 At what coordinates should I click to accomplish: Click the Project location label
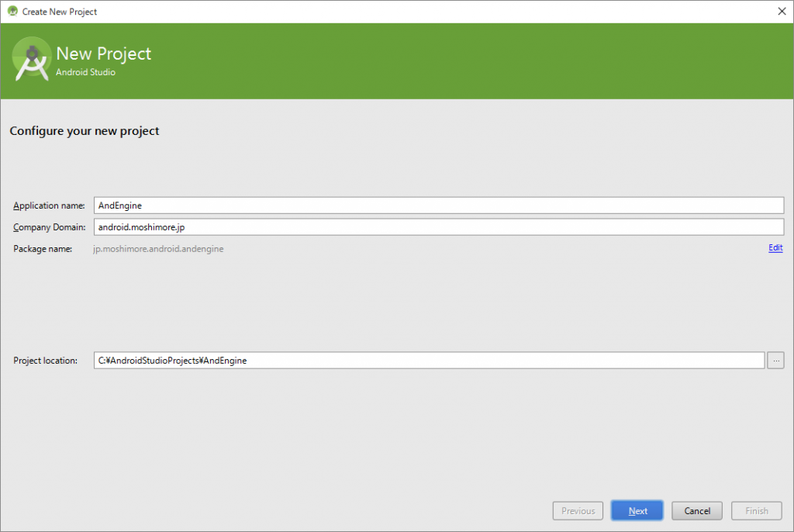coord(46,361)
